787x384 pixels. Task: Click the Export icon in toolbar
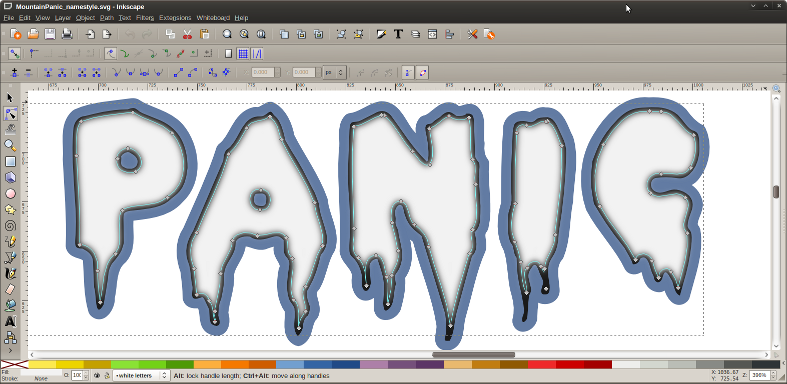coord(106,34)
